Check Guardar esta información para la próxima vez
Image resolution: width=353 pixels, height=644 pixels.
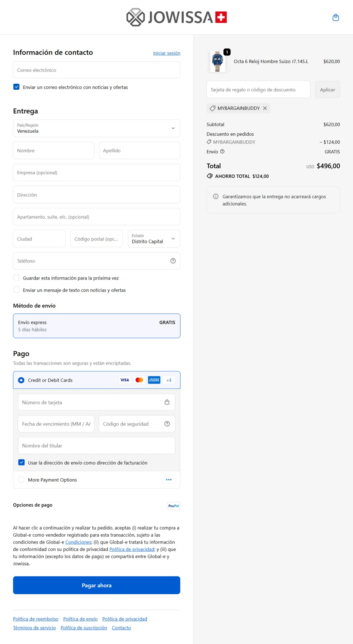[x=16, y=278]
